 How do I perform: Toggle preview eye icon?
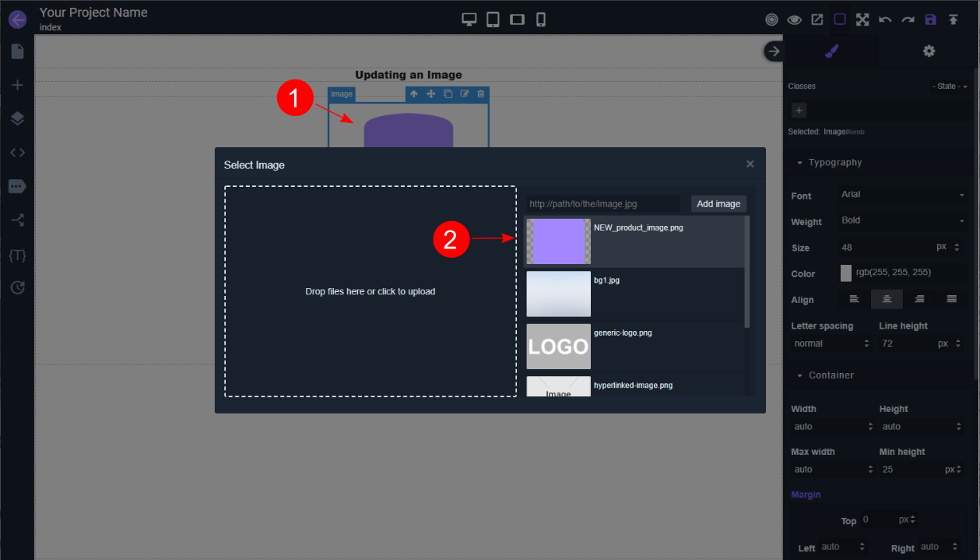[x=794, y=19]
